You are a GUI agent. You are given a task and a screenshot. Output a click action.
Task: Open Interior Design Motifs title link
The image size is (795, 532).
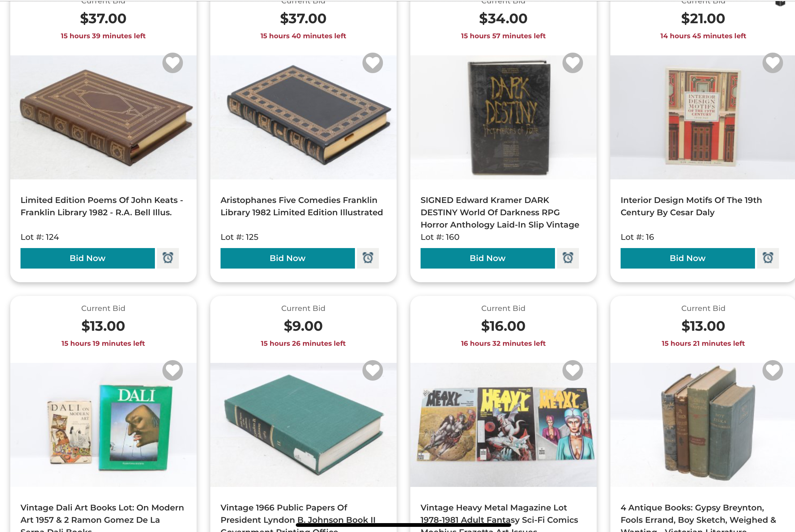click(691, 206)
